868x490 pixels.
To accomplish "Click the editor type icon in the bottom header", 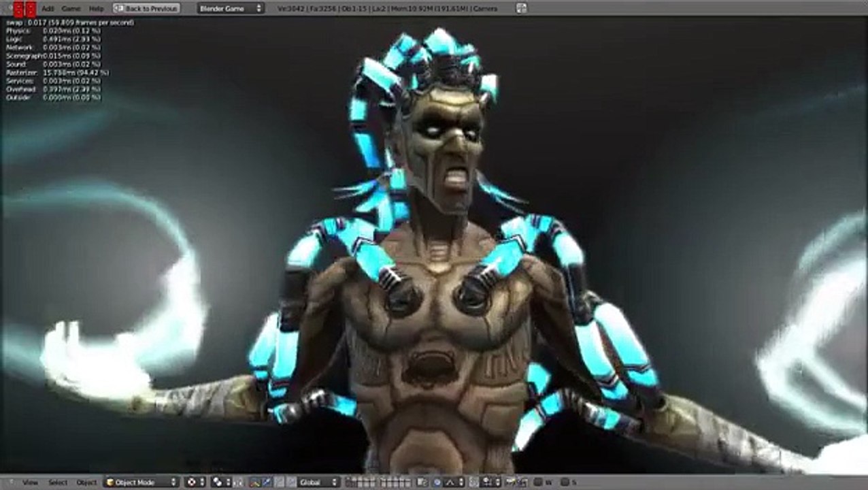I will pyautogui.click(x=10, y=483).
